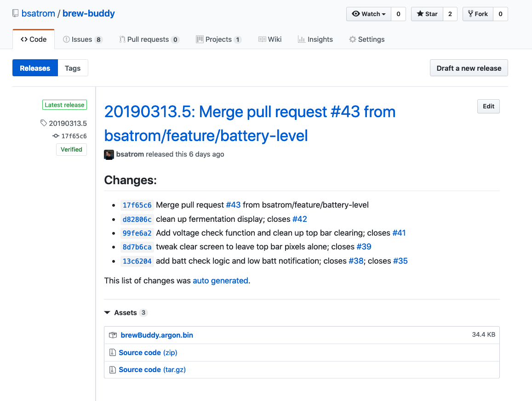Viewport: 532px width, 401px height.
Task: Open commit d82806c
Action: click(x=137, y=219)
